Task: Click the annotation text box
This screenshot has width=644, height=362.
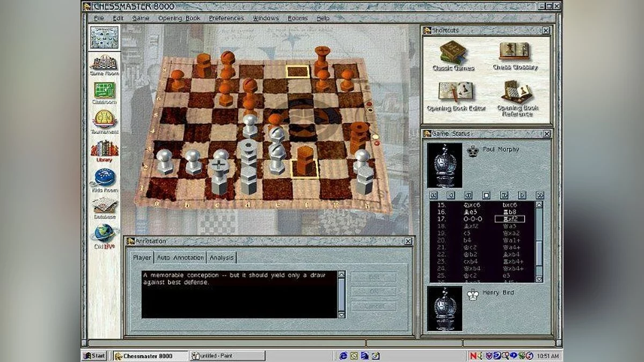Action: click(239, 294)
